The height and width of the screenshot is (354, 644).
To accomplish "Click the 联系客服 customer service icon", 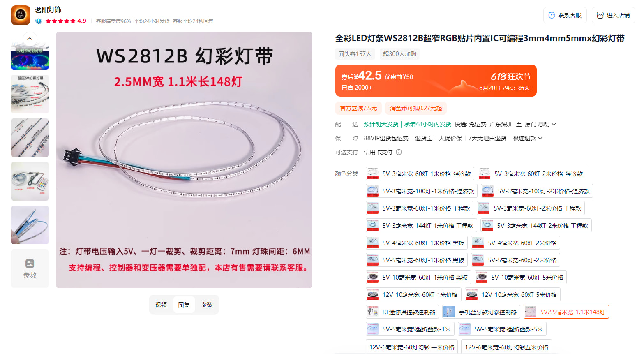I will (x=552, y=15).
